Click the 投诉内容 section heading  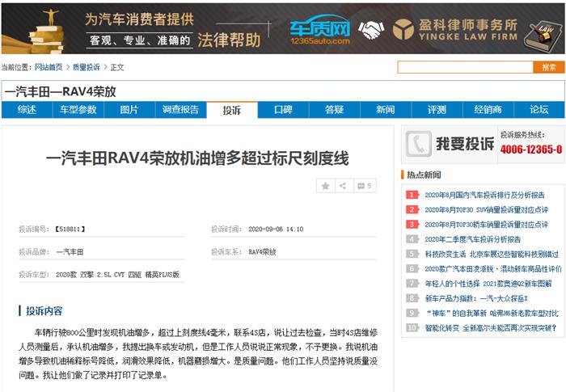(x=44, y=311)
